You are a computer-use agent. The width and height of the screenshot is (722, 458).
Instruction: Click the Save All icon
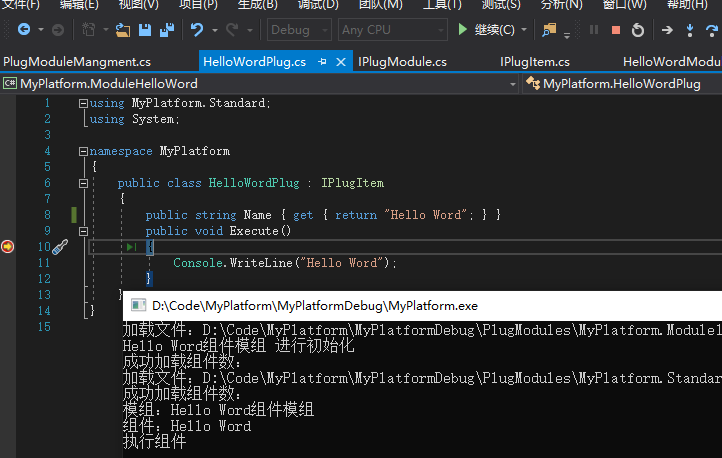[167, 30]
